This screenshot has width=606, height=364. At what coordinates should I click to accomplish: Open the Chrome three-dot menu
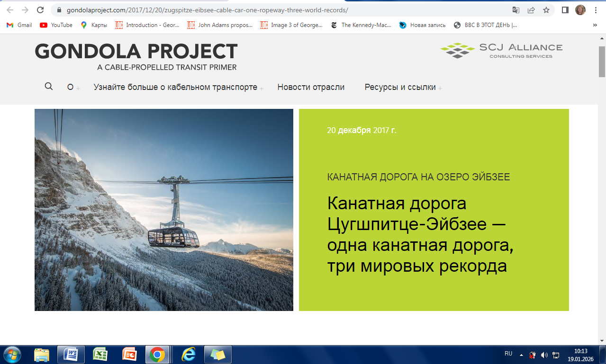(596, 10)
